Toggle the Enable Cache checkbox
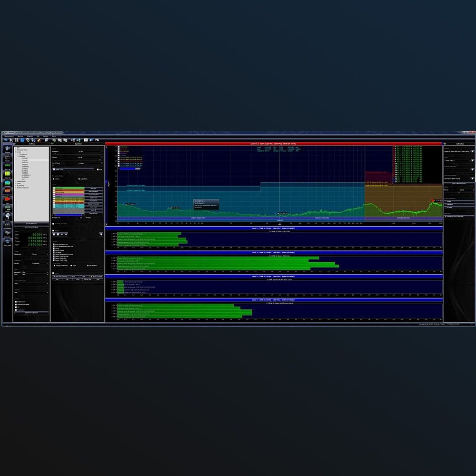Image resolution: width=476 pixels, height=476 pixels. point(16,302)
